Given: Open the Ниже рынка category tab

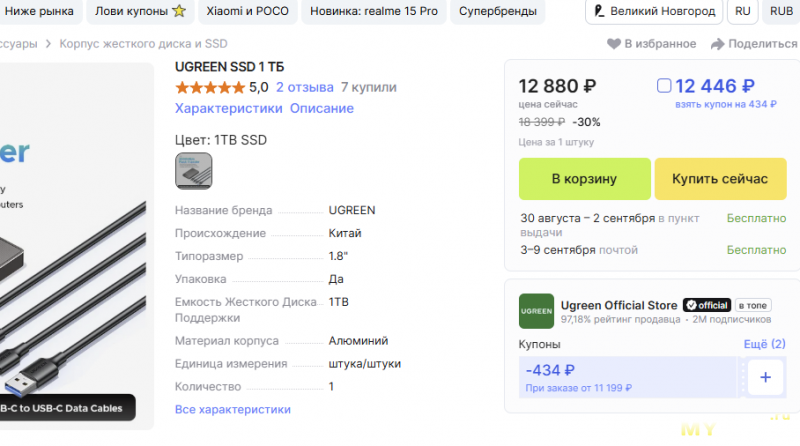Looking at the screenshot, I should [40, 11].
